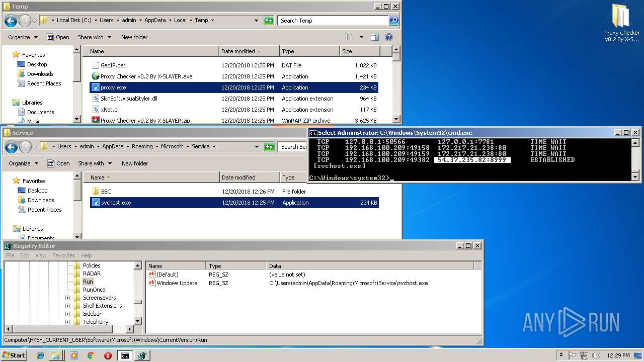Switch to Registry Editor on the taskbar

(142, 355)
